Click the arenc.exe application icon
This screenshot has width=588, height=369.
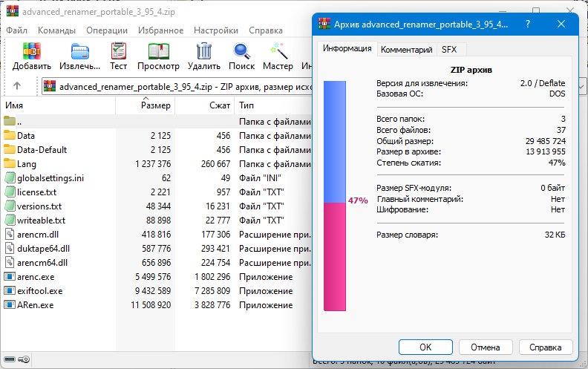tap(10, 277)
